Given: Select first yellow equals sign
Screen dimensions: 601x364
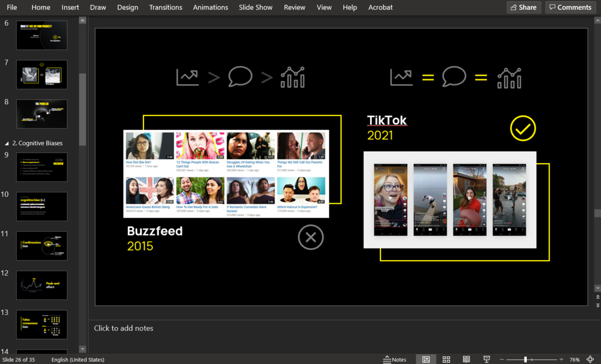Looking at the screenshot, I should click(428, 78).
